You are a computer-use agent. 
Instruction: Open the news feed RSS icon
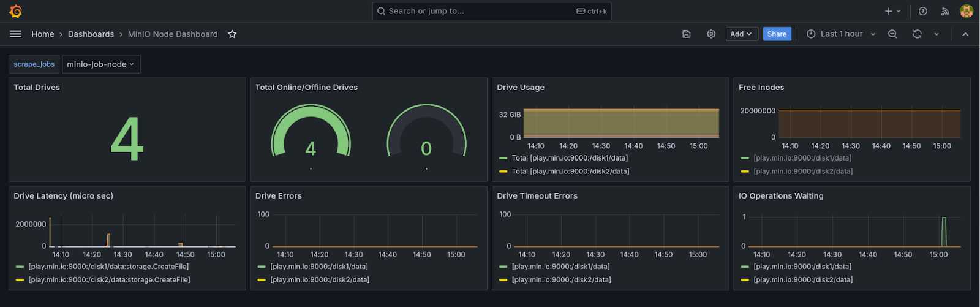coord(945,11)
